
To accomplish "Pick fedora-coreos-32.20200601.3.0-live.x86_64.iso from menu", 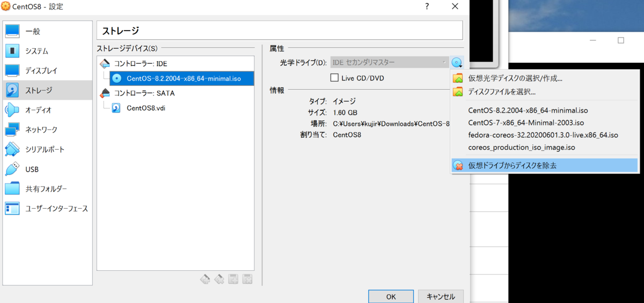I will tap(545, 135).
